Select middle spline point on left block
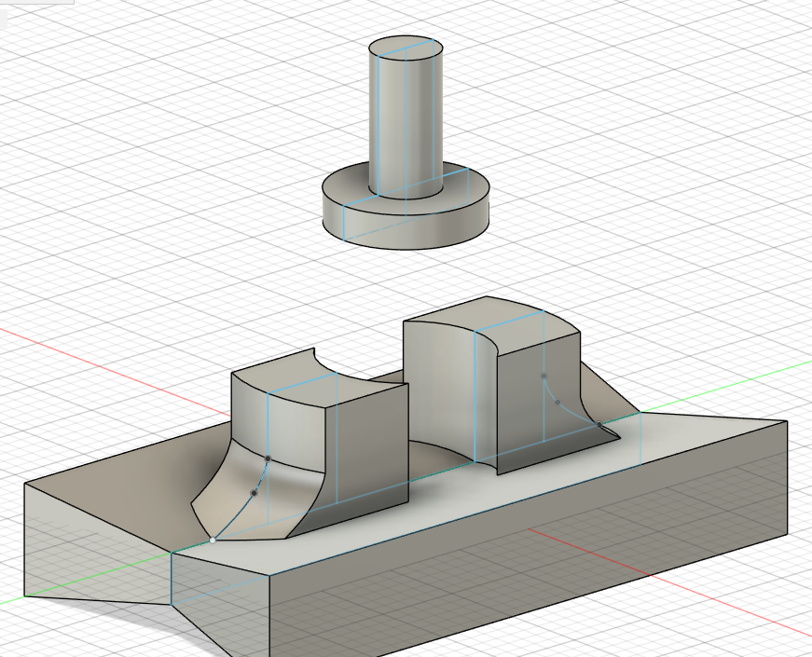Viewport: 812px width, 657px height. [x=255, y=492]
